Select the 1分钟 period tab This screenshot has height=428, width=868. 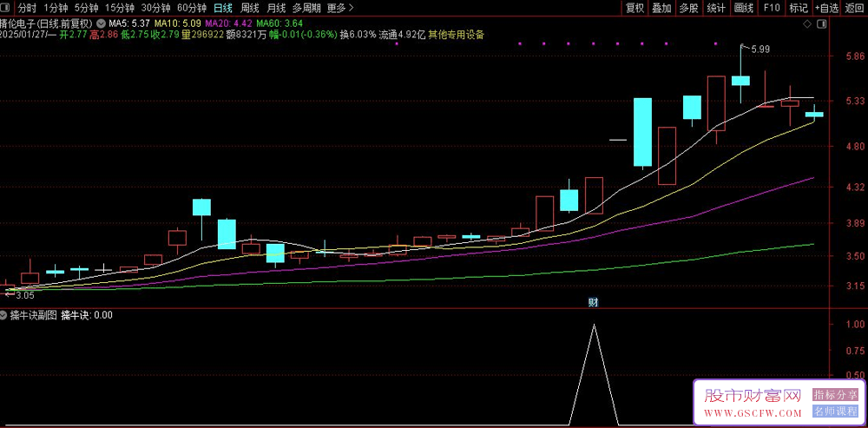coord(54,8)
